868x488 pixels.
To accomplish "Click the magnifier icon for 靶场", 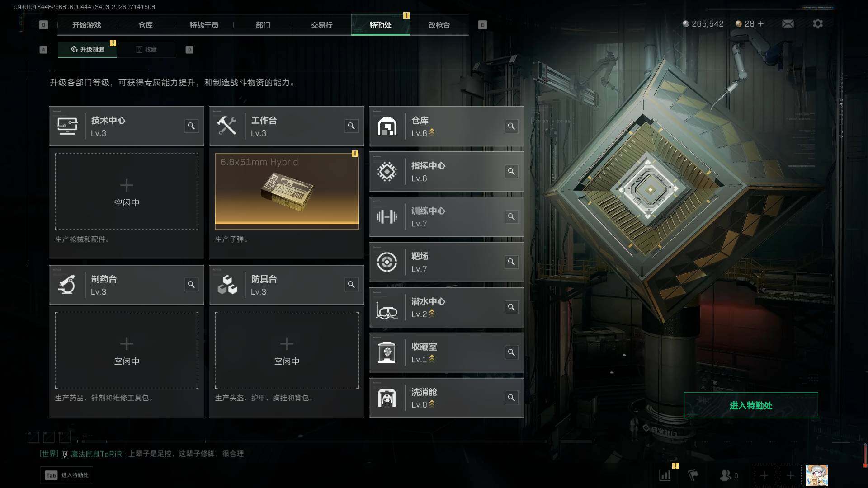I will point(511,262).
